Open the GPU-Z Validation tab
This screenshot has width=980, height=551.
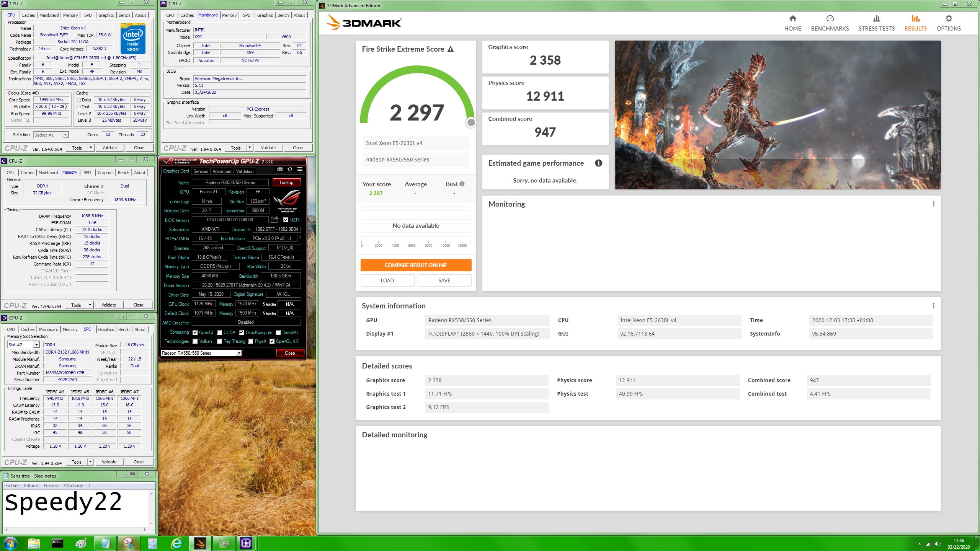click(x=245, y=171)
